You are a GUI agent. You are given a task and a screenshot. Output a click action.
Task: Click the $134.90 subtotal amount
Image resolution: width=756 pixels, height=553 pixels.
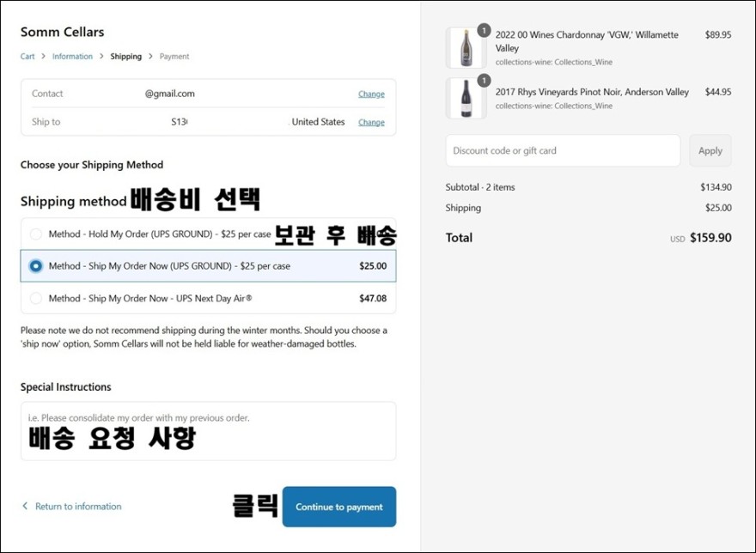coord(716,187)
